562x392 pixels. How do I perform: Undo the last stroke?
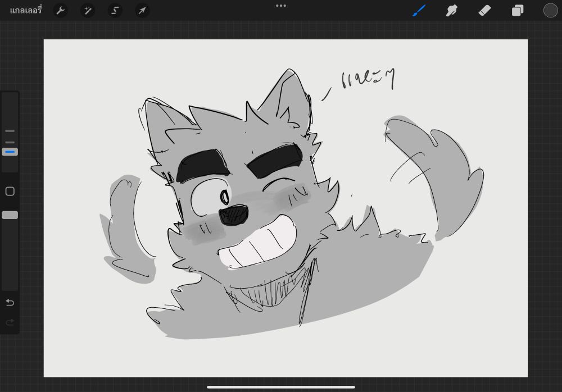click(x=10, y=303)
